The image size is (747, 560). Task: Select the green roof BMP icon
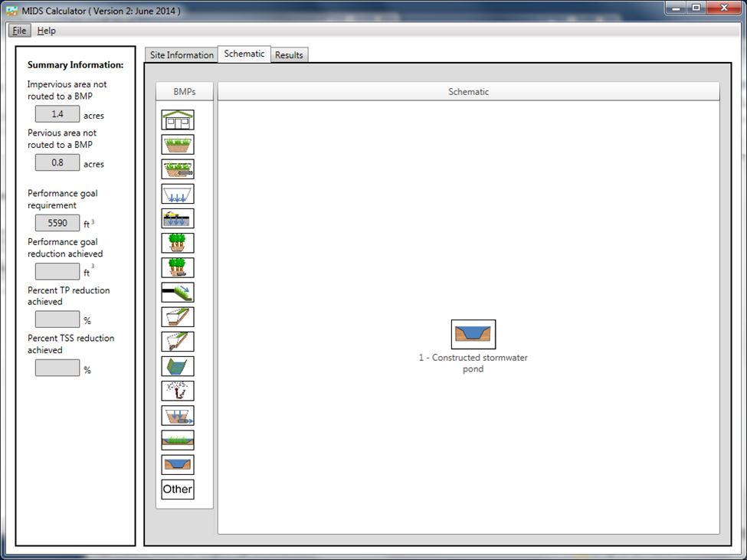tap(178, 120)
